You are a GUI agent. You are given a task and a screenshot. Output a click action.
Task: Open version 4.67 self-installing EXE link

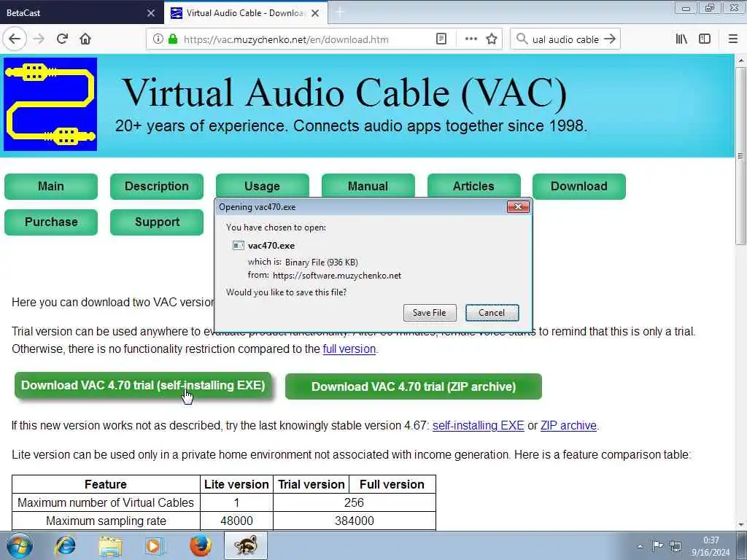click(479, 426)
